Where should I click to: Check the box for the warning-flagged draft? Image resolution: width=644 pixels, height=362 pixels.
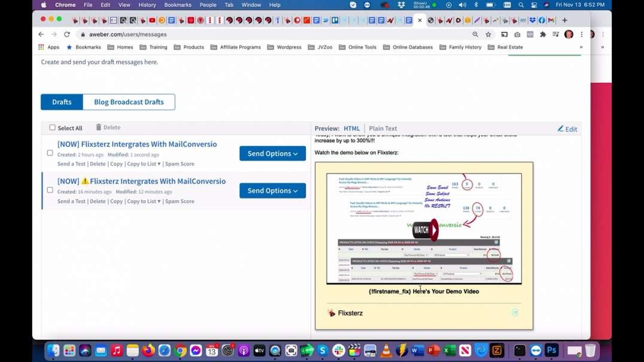50,190
